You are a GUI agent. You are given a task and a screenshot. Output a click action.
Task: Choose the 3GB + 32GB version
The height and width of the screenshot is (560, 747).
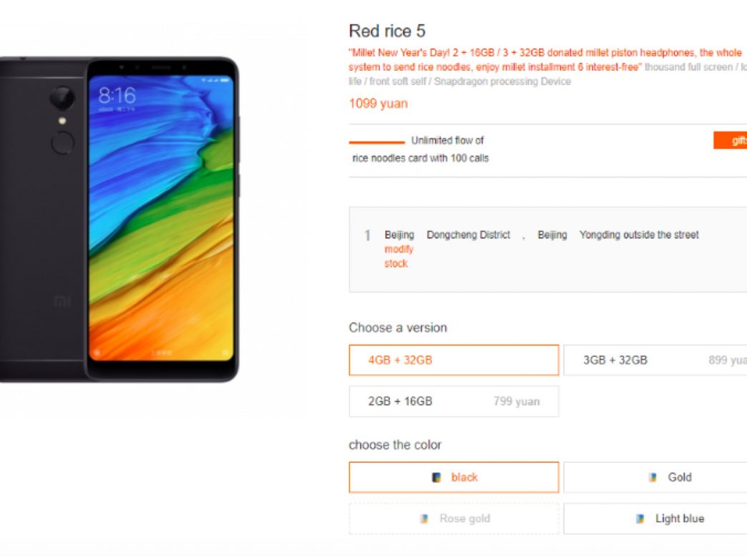coord(655,360)
